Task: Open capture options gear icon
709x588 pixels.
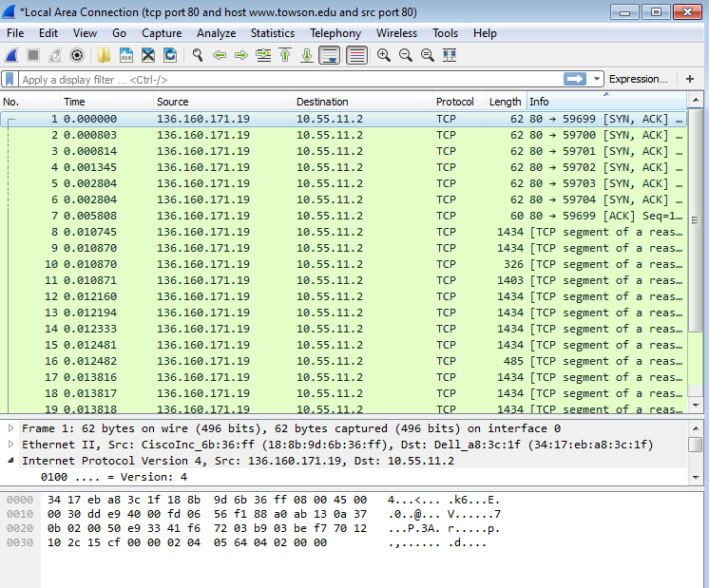Action: (x=77, y=56)
